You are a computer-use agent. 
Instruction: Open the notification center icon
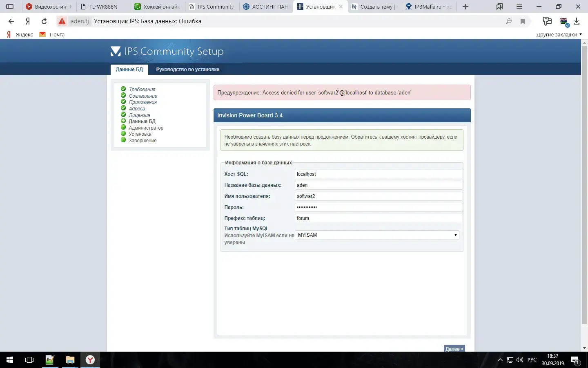tap(575, 360)
